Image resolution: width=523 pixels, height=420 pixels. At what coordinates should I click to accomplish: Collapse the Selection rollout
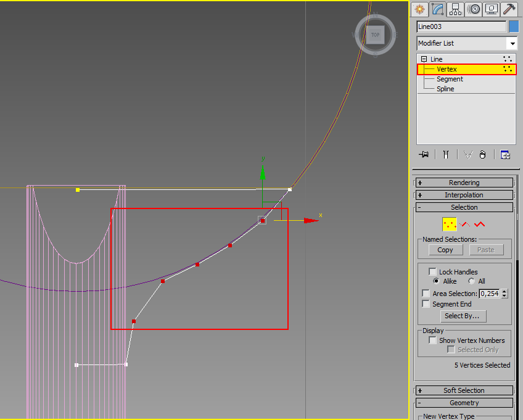click(464, 207)
